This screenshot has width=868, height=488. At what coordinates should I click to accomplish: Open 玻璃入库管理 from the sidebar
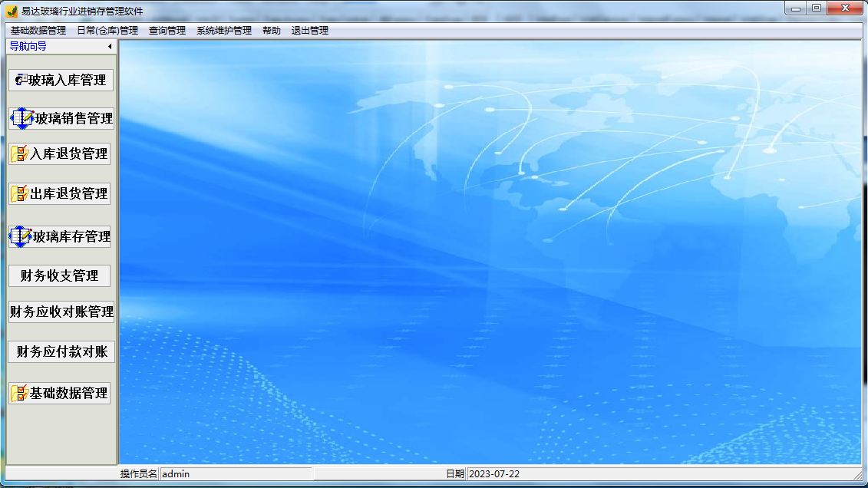60,80
